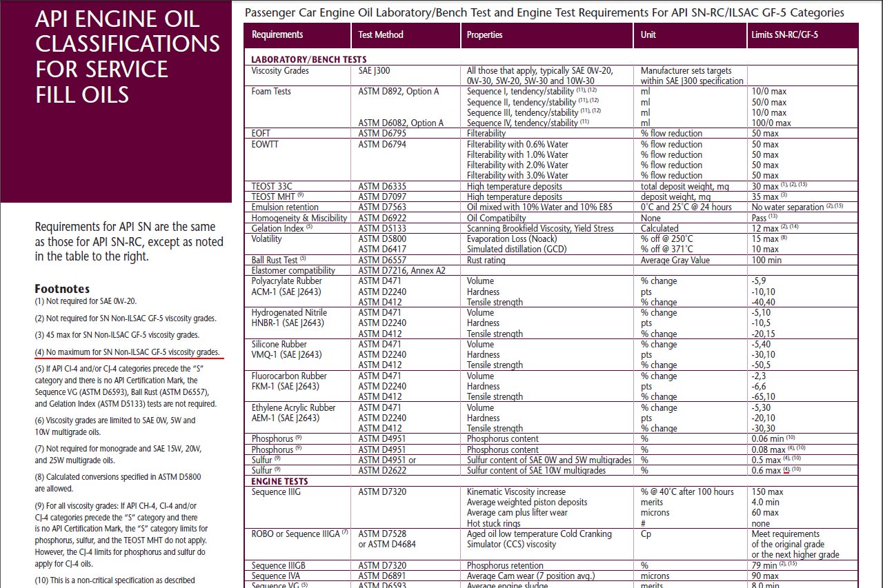Viewport: 883px width, 588px height.
Task: Select the 'Test Method' column header
Action: 381,34
